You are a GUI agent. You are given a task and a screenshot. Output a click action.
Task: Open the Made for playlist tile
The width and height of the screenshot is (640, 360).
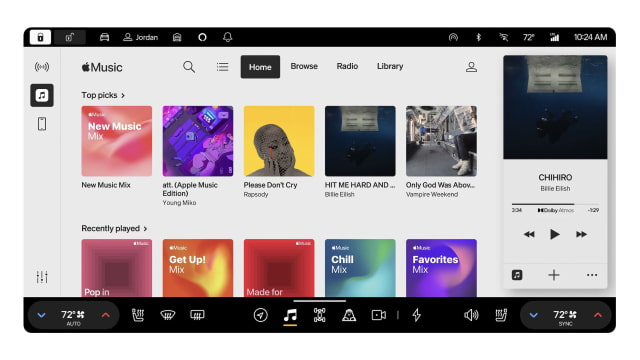click(x=279, y=268)
